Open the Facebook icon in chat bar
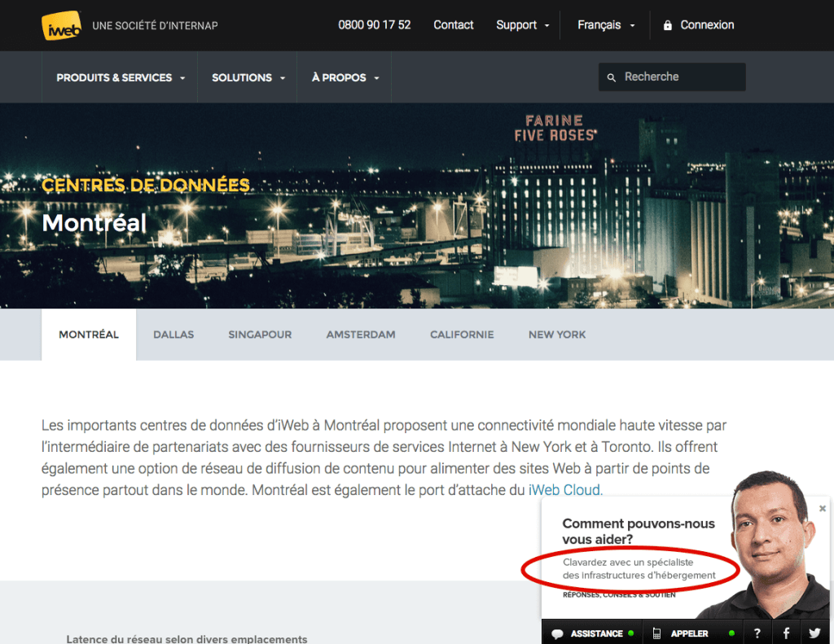This screenshot has width=834, height=644. point(786,633)
